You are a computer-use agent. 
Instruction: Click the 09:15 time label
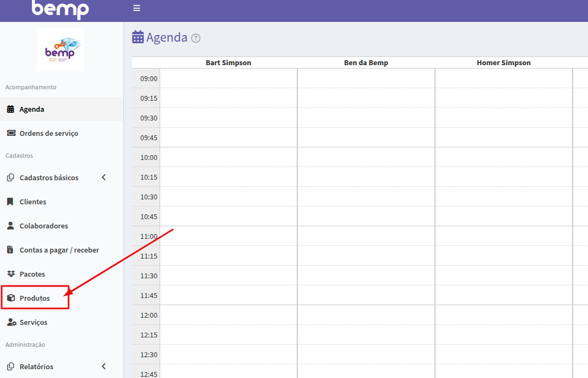149,98
